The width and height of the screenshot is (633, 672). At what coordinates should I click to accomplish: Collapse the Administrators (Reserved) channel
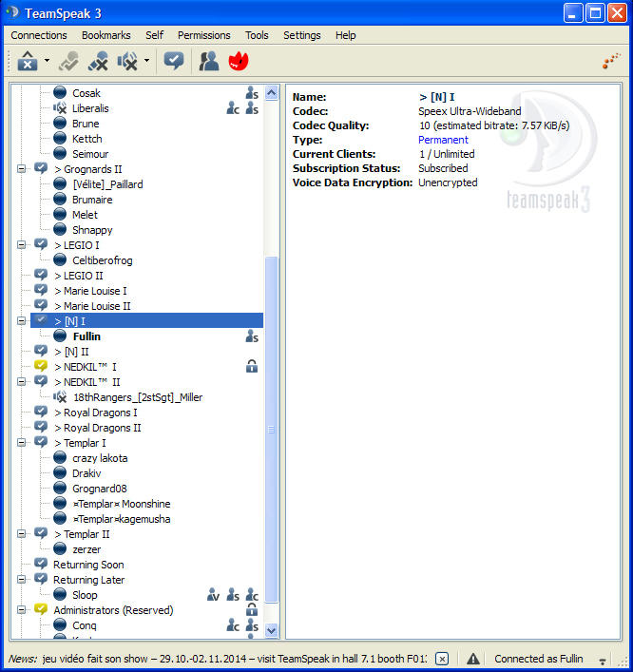click(22, 610)
